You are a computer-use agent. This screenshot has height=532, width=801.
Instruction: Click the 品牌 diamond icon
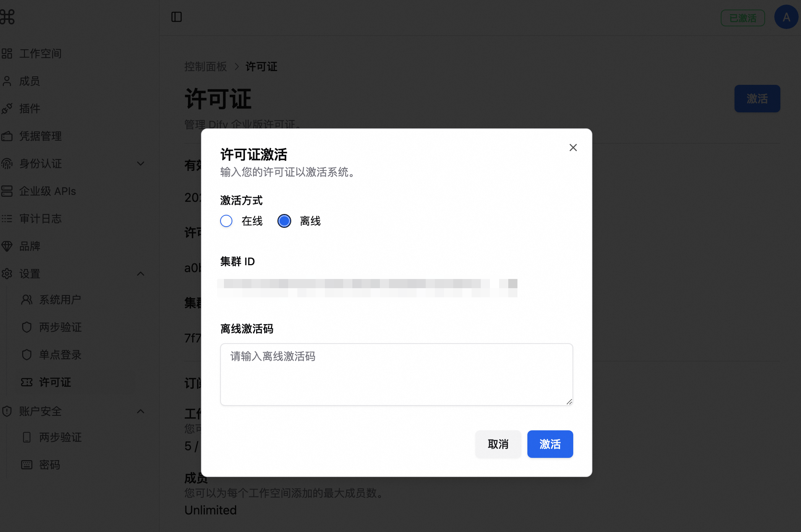[x=7, y=246]
